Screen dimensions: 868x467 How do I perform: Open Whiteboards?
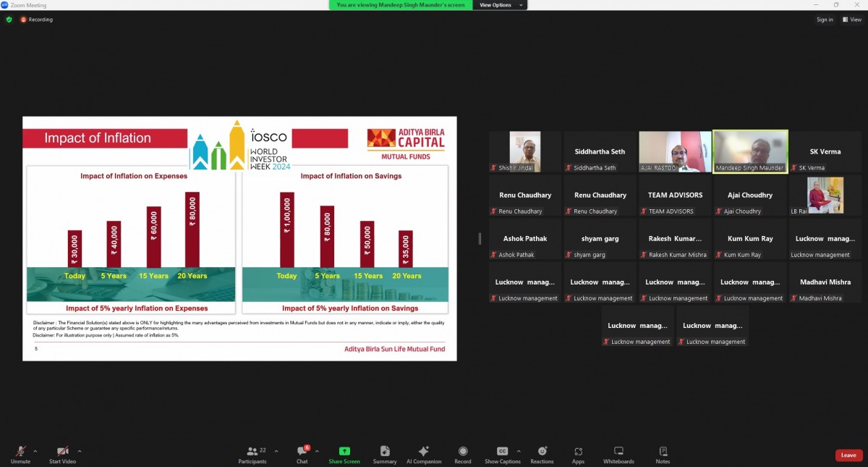point(618,455)
